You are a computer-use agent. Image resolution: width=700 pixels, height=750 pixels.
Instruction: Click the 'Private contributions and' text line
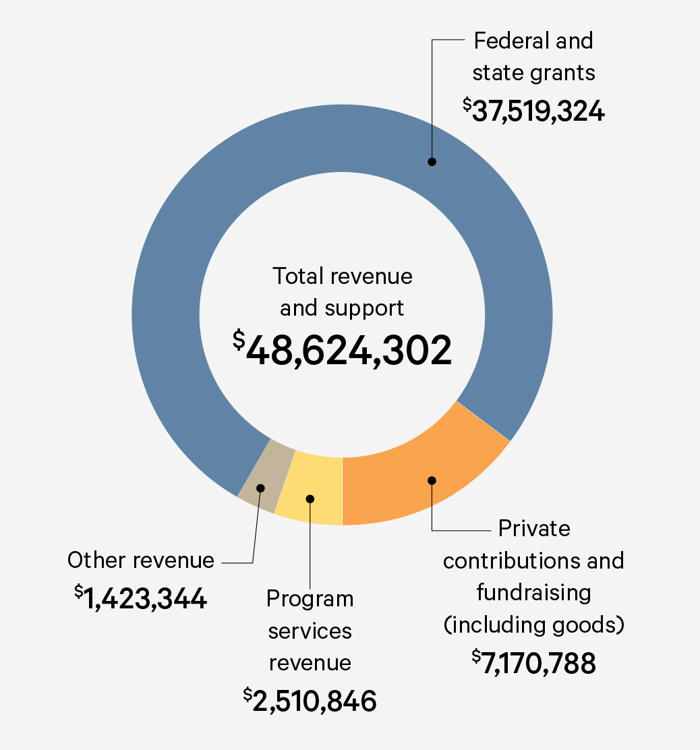(x=533, y=560)
